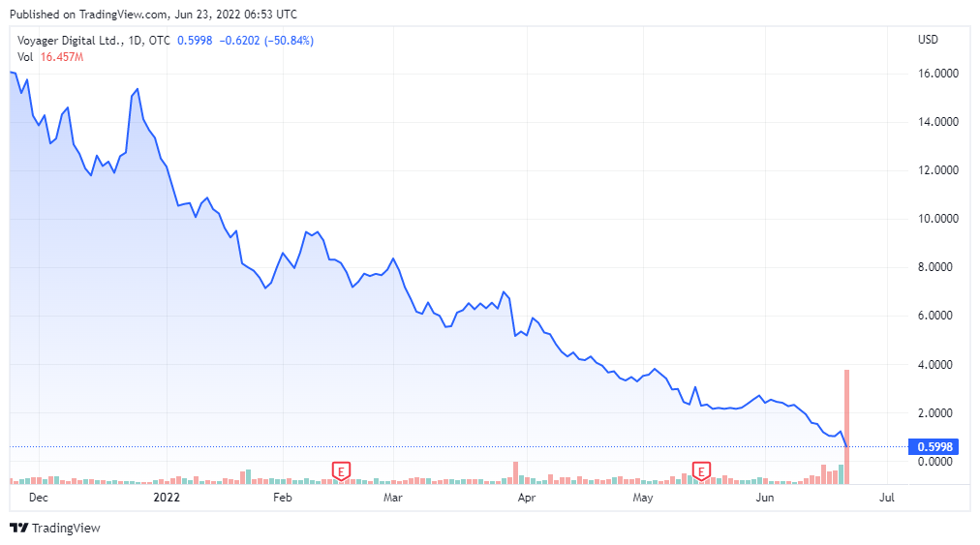The height and width of the screenshot is (545, 980).
Task: Click the 14.0000 price axis label
Action: [937, 122]
